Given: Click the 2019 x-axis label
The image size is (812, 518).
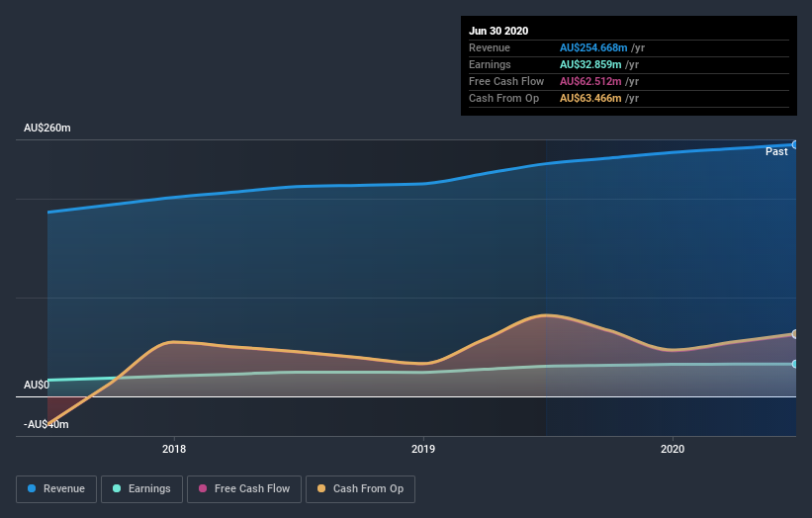Looking at the screenshot, I should (x=423, y=449).
